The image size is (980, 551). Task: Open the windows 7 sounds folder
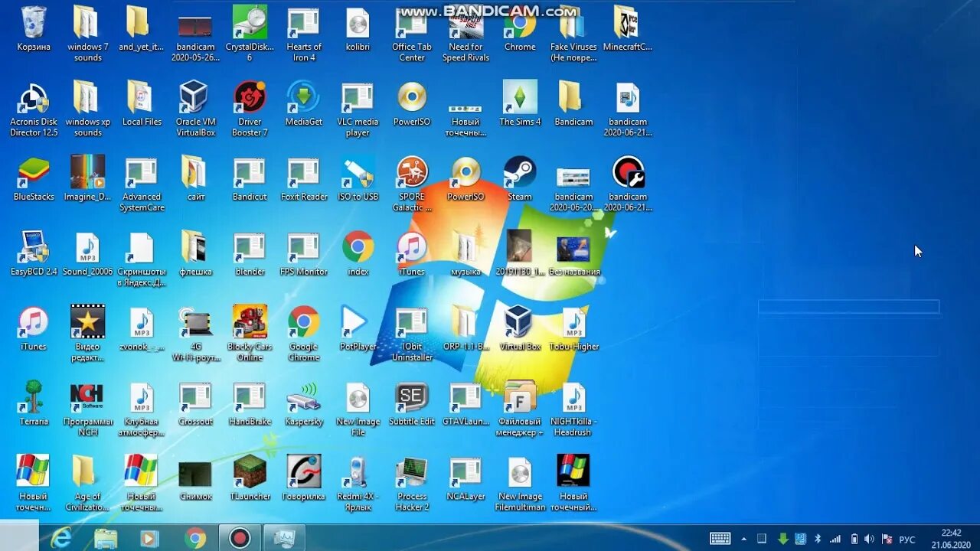pyautogui.click(x=87, y=23)
